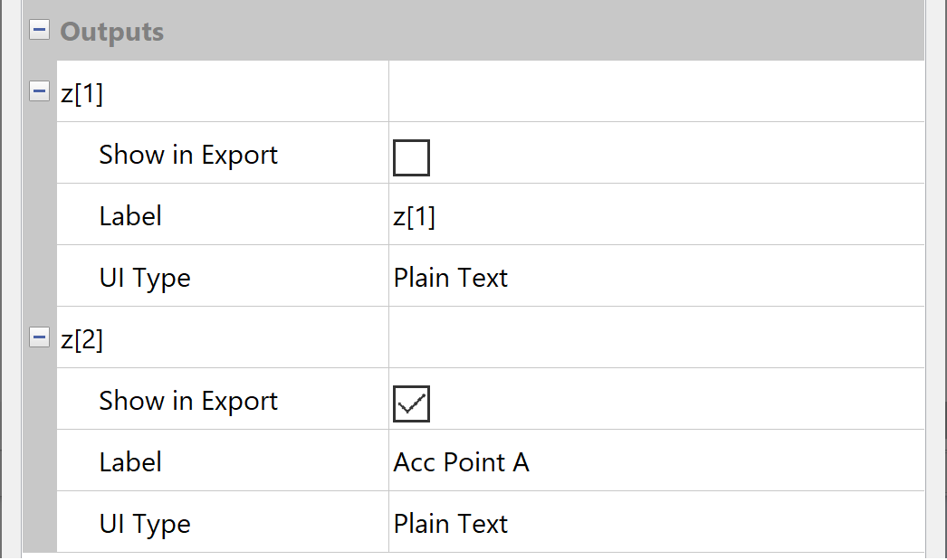Select Show in Export property name under z[2]

coord(188,401)
